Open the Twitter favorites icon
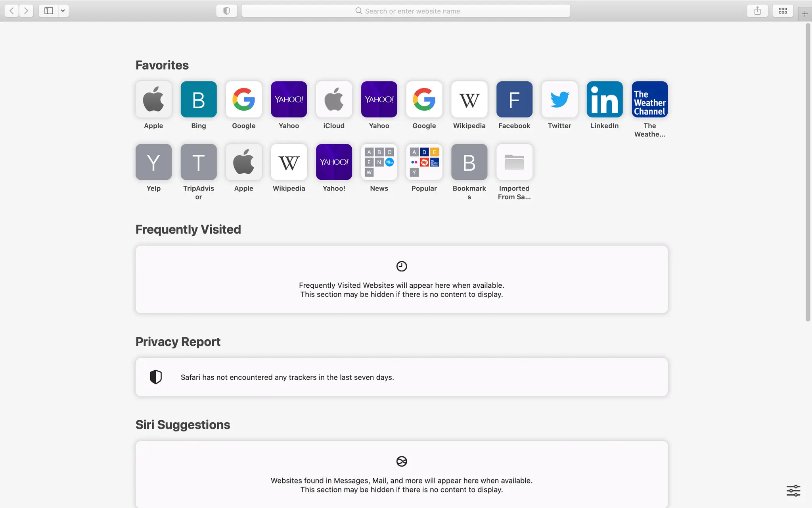The image size is (812, 508). pos(559,99)
